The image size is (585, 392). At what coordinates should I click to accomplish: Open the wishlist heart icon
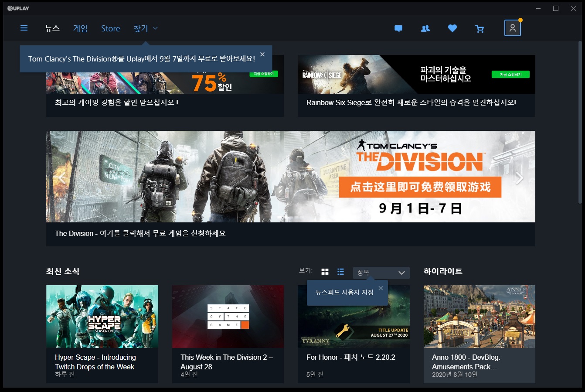point(452,29)
